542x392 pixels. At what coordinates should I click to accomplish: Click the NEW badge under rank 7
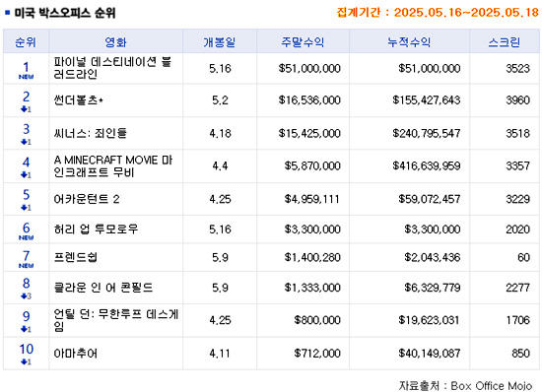(x=26, y=266)
